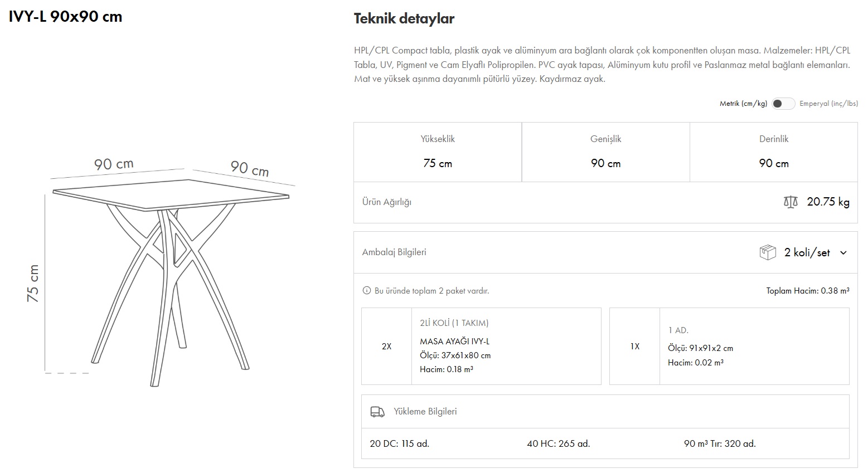Click the info icon beside package note

pos(366,291)
